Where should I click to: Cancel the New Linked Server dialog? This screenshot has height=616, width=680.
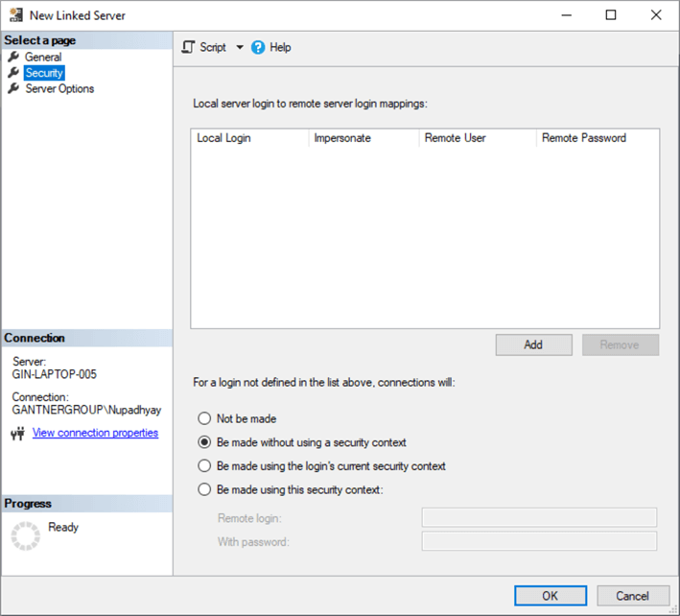coord(632,596)
